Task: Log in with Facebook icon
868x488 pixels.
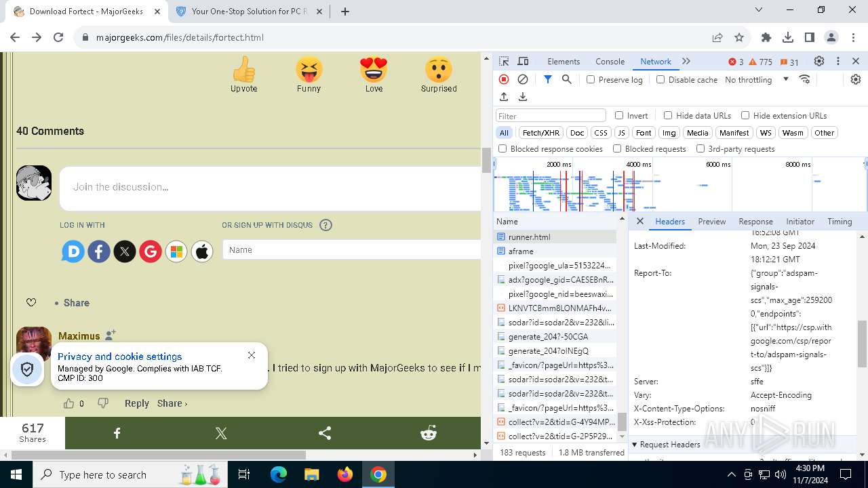Action: pyautogui.click(x=99, y=252)
